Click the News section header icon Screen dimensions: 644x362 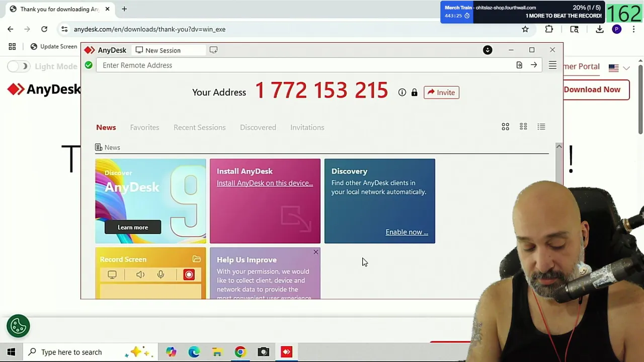[x=99, y=147]
